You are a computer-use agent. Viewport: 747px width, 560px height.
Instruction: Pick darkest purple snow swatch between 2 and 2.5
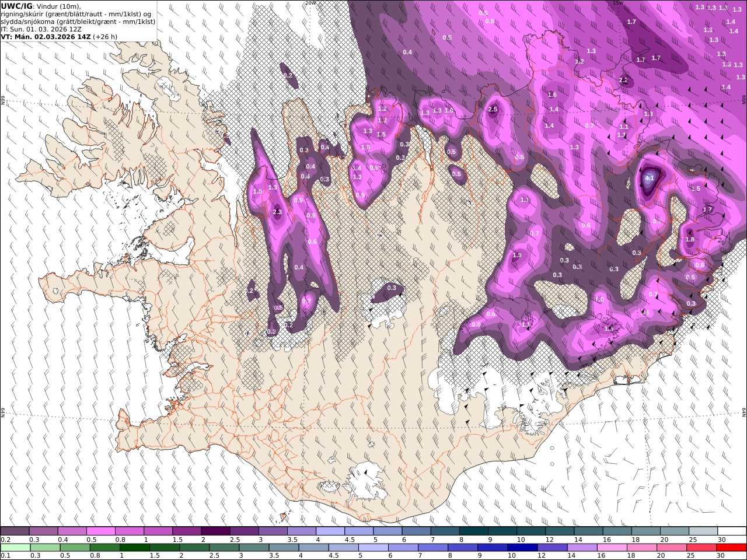point(215,531)
